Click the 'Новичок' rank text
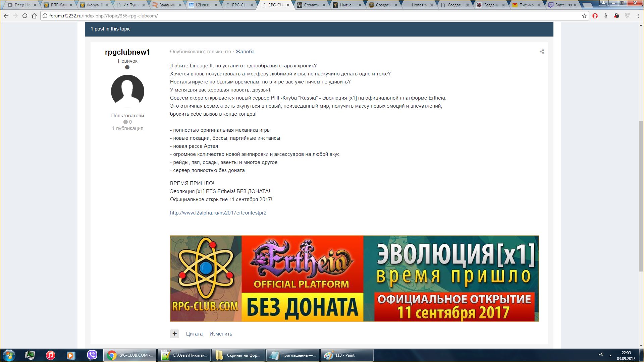This screenshot has width=644, height=362. click(127, 61)
